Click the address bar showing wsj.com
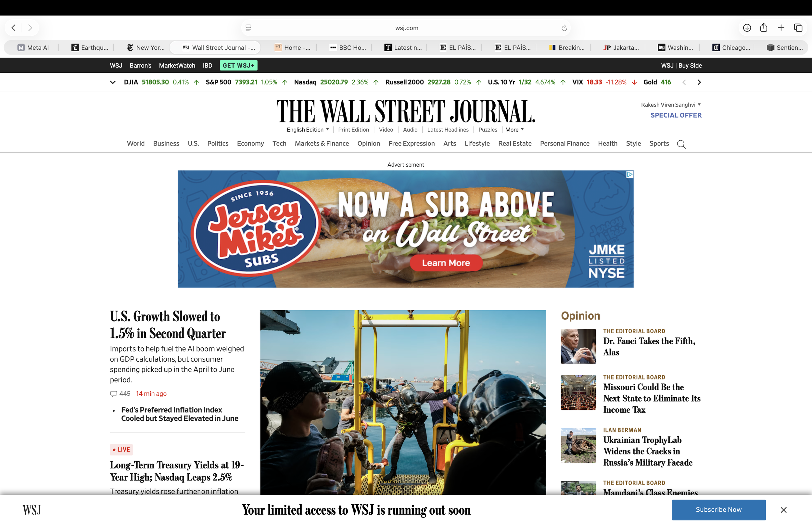 tap(406, 28)
